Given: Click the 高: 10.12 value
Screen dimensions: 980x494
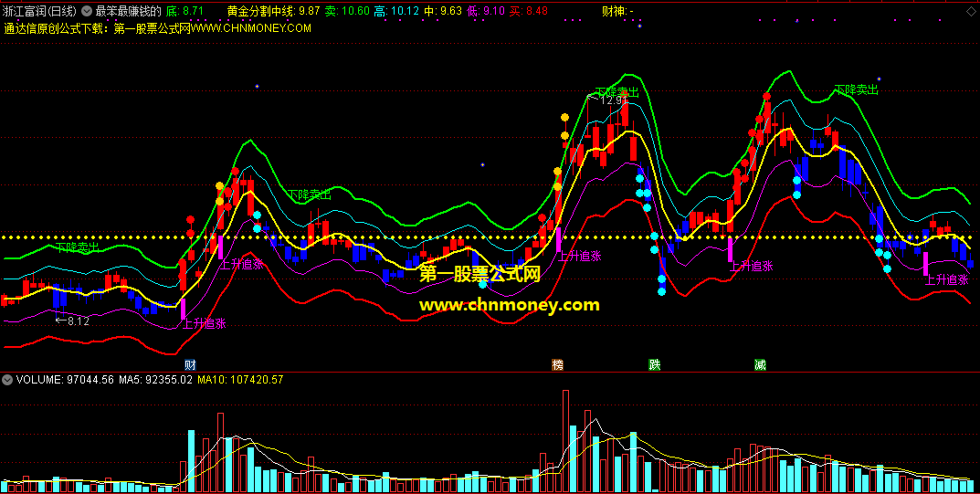Looking at the screenshot, I should coord(396,11).
